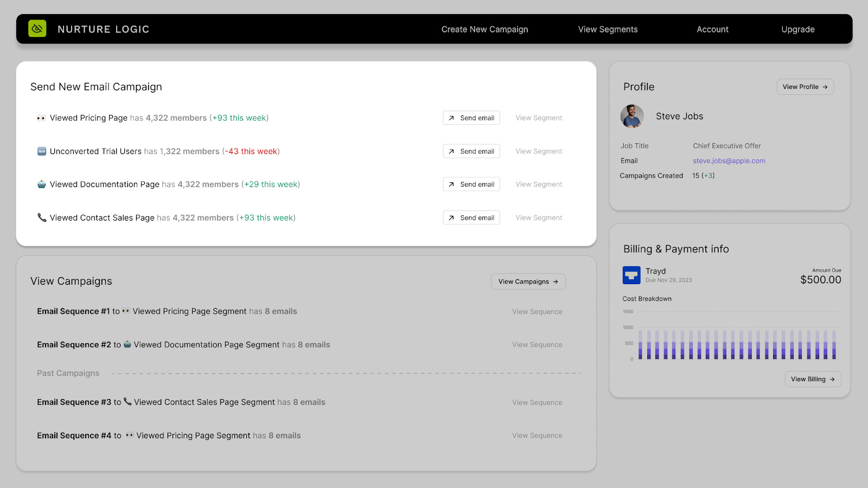The height and width of the screenshot is (488, 868).
Task: Send email to Viewed Contact Sales Page segment
Action: (471, 217)
